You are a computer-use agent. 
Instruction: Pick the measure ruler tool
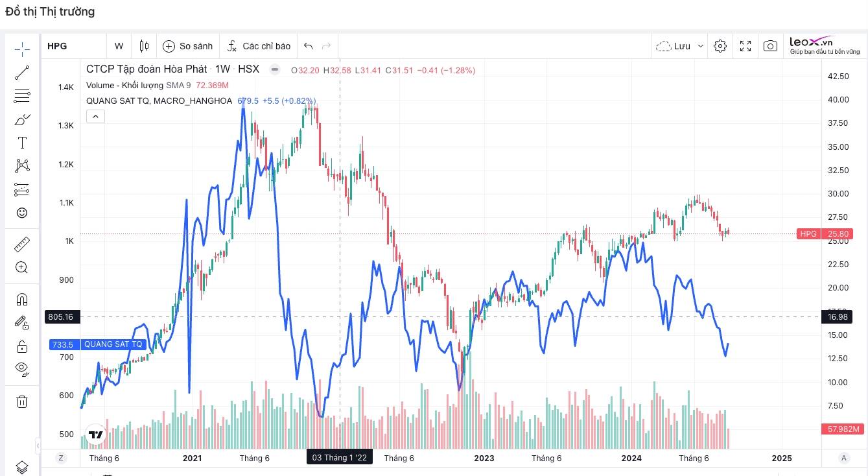tap(22, 244)
